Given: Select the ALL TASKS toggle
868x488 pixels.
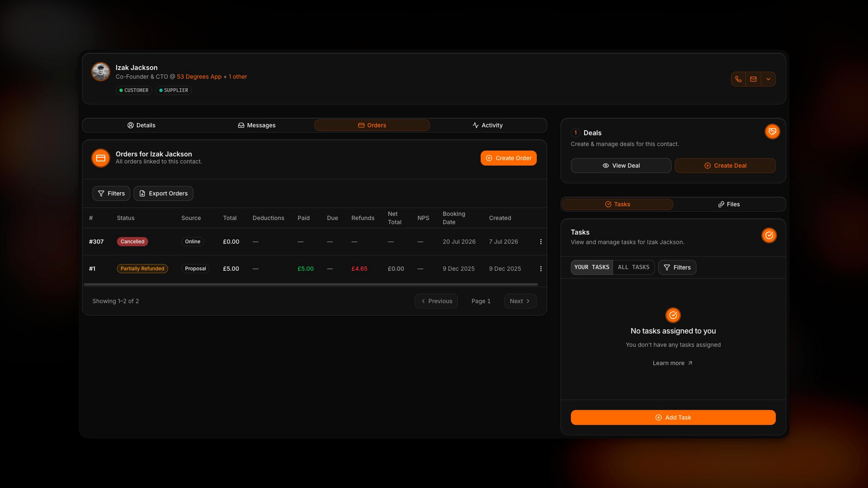Looking at the screenshot, I should [633, 268].
